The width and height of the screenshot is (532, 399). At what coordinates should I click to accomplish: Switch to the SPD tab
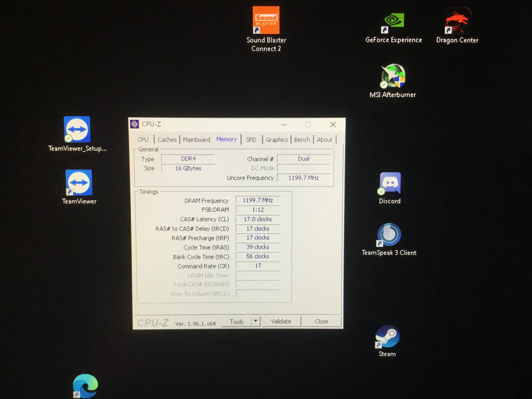tap(251, 140)
